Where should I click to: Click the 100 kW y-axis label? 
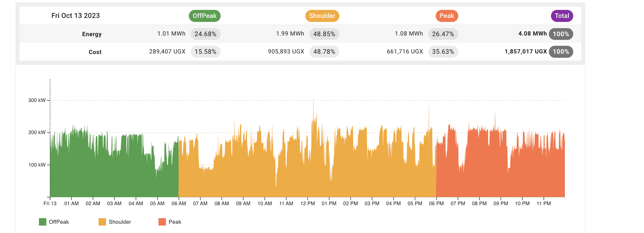pos(37,165)
